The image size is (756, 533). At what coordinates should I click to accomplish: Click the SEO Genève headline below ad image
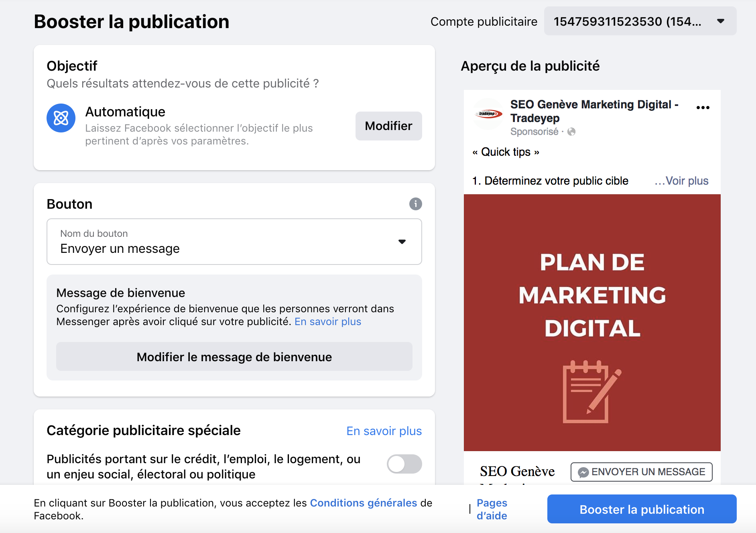click(517, 471)
